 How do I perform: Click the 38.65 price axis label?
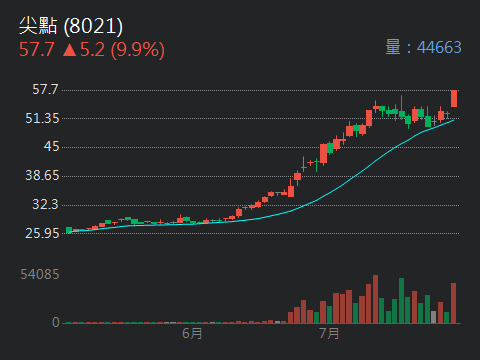click(42, 175)
